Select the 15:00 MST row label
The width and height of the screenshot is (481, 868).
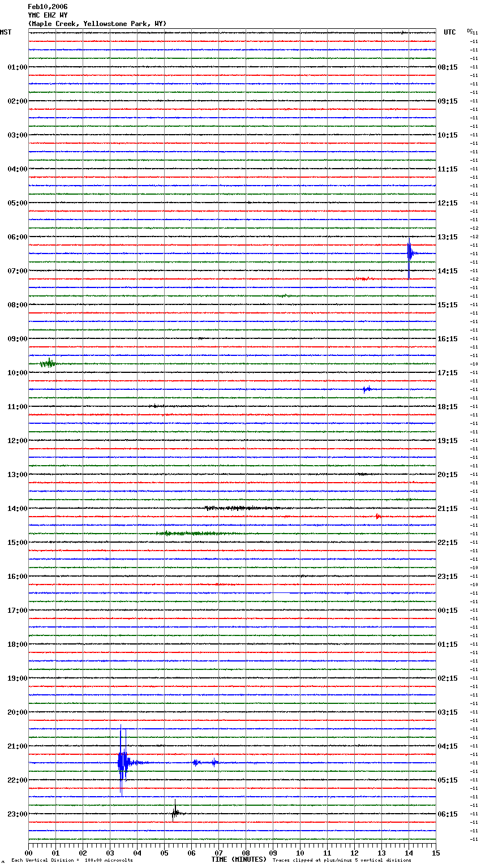18,543
